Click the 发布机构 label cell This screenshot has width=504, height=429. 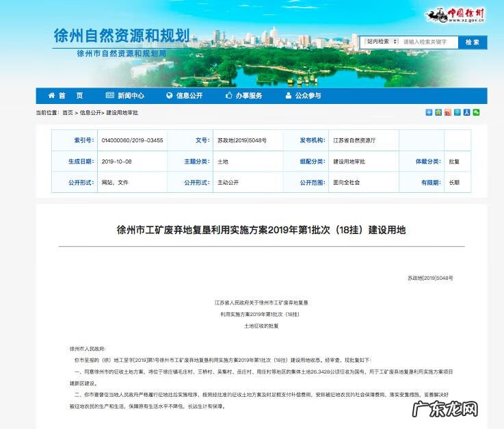[306, 140]
